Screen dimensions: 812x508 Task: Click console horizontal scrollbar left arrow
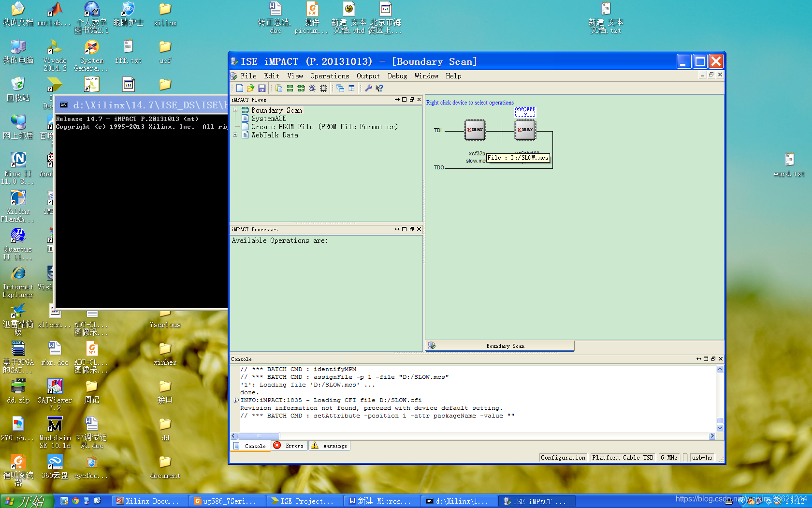(x=234, y=436)
